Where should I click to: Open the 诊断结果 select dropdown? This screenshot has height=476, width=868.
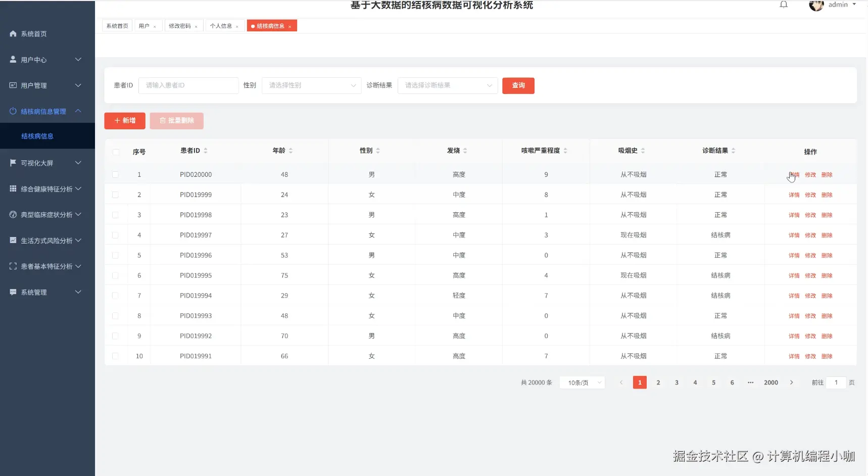pyautogui.click(x=448, y=85)
